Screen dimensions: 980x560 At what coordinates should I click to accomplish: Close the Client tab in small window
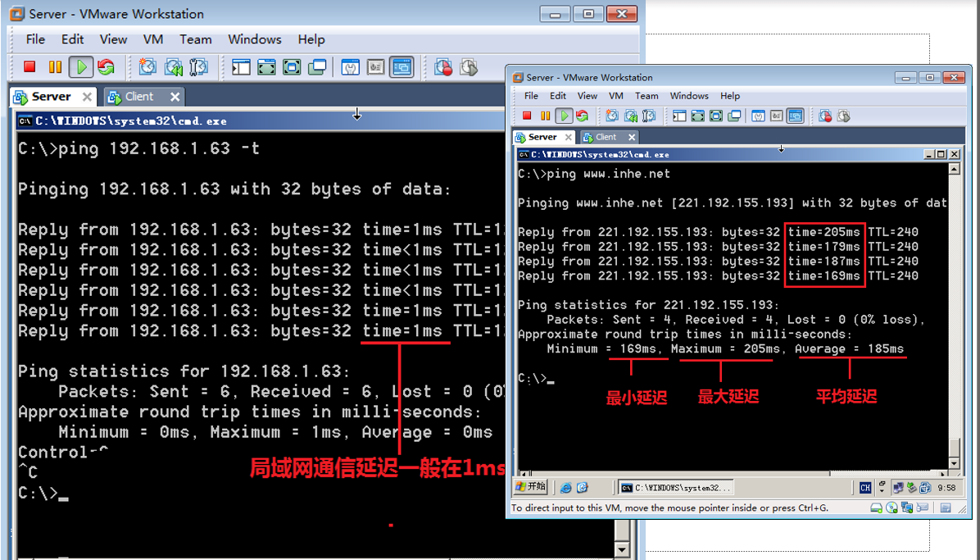(631, 137)
